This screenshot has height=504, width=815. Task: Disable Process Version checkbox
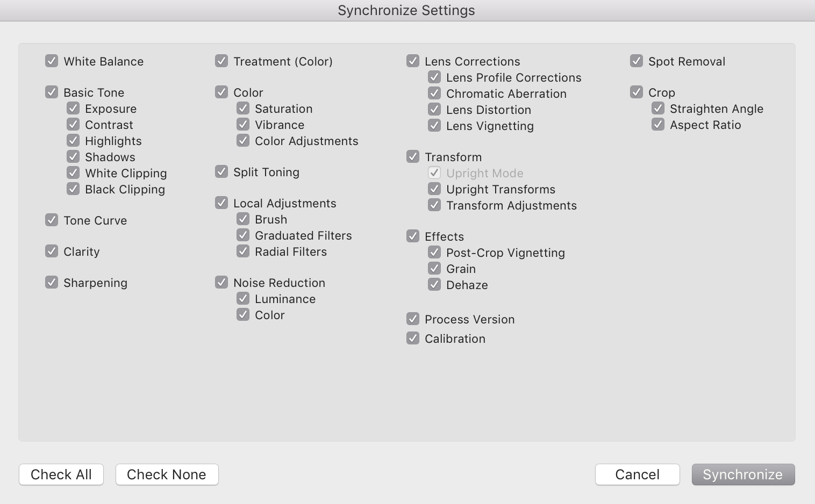(x=413, y=319)
